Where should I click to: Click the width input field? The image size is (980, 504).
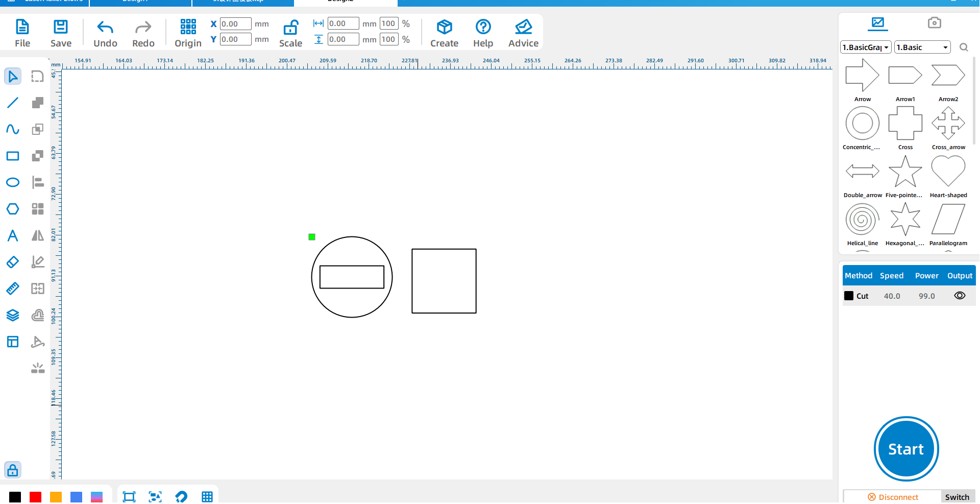(x=343, y=23)
